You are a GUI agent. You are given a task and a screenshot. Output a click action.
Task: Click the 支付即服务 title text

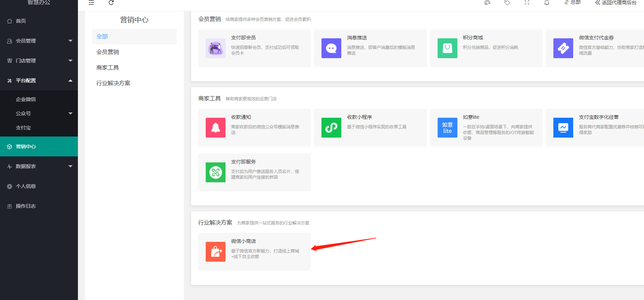pyautogui.click(x=243, y=162)
